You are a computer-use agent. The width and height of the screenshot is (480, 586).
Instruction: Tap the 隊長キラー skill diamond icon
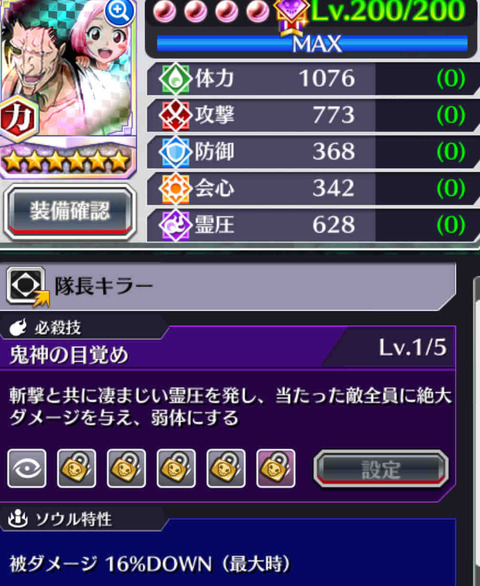(26, 286)
